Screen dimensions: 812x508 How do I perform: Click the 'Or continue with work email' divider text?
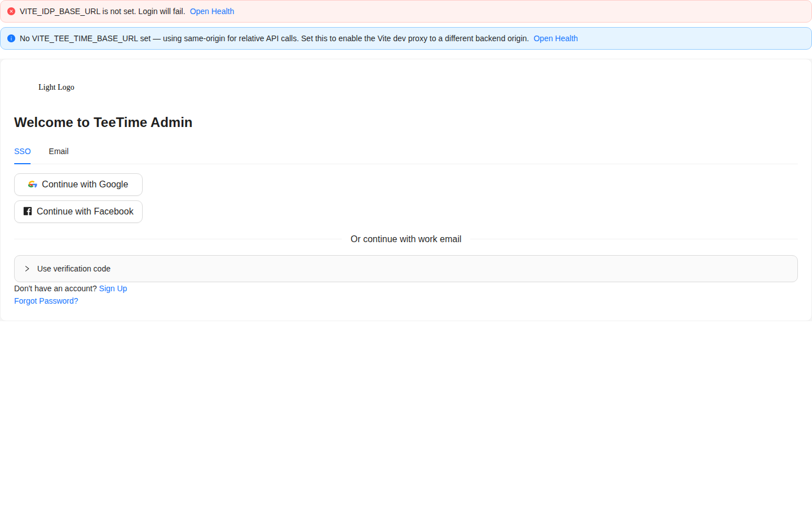(406, 239)
